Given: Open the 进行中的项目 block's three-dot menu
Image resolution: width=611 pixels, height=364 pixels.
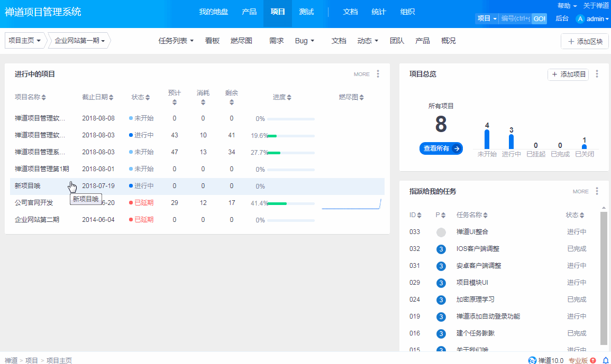Looking at the screenshot, I should coord(378,74).
